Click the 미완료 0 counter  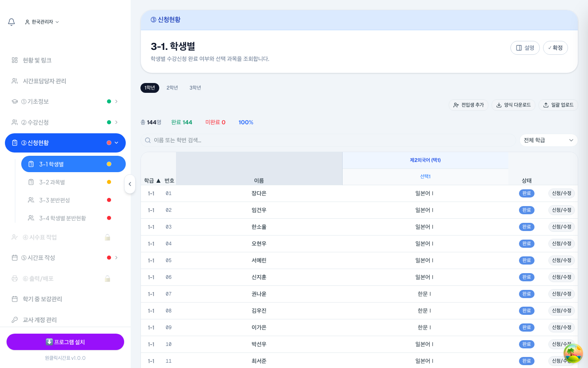click(215, 122)
